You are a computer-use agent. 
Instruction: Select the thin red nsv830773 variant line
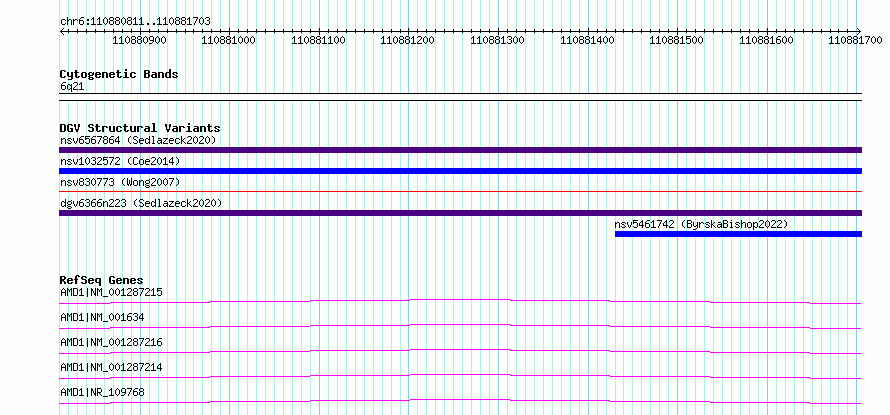pos(460,191)
